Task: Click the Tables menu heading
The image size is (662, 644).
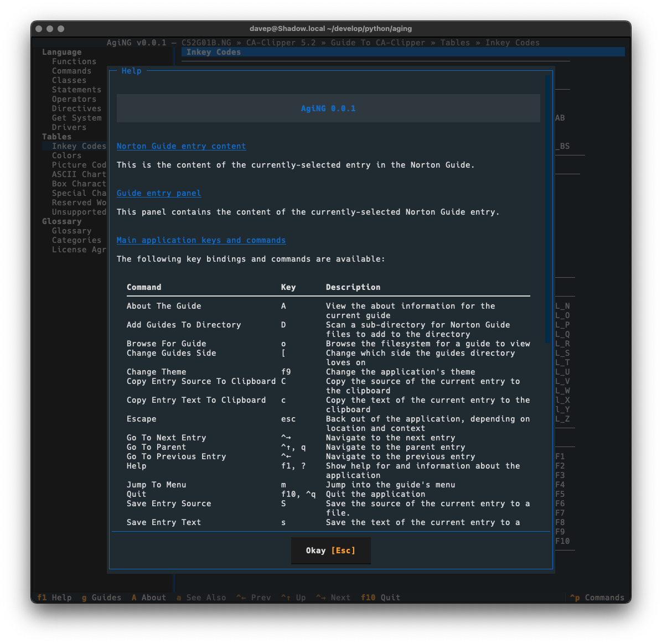Action: 56,137
